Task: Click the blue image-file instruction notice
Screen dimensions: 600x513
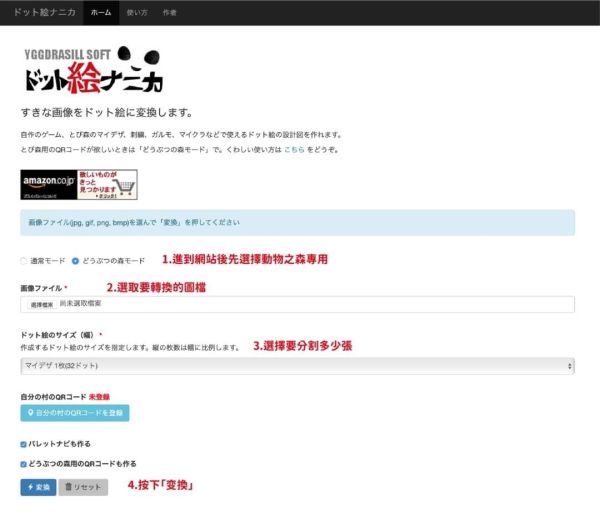Action: pos(297,223)
